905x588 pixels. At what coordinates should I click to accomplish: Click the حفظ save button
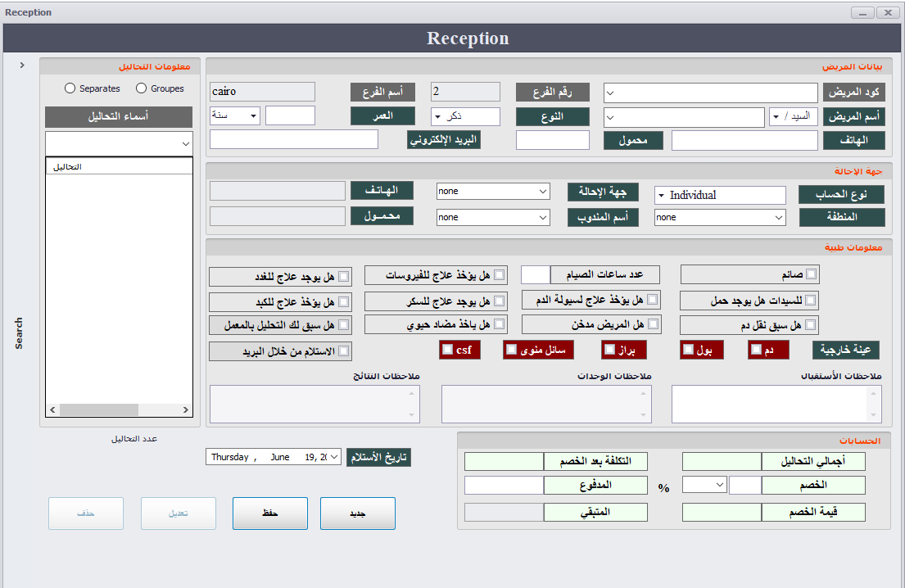click(x=269, y=513)
